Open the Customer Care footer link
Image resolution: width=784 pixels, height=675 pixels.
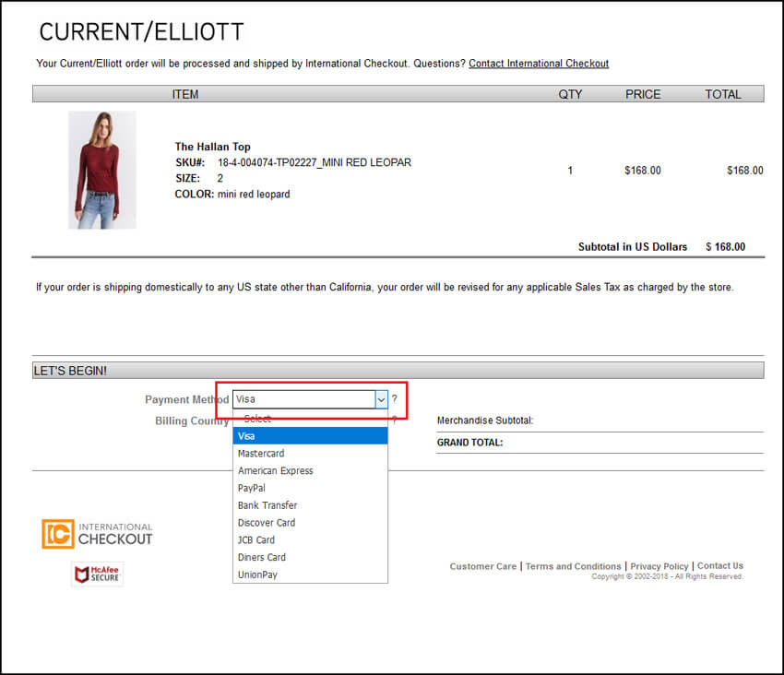click(x=483, y=566)
